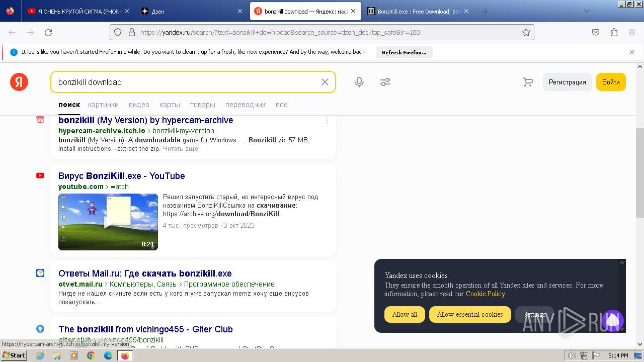Open tracking protection shield icon

point(118,32)
